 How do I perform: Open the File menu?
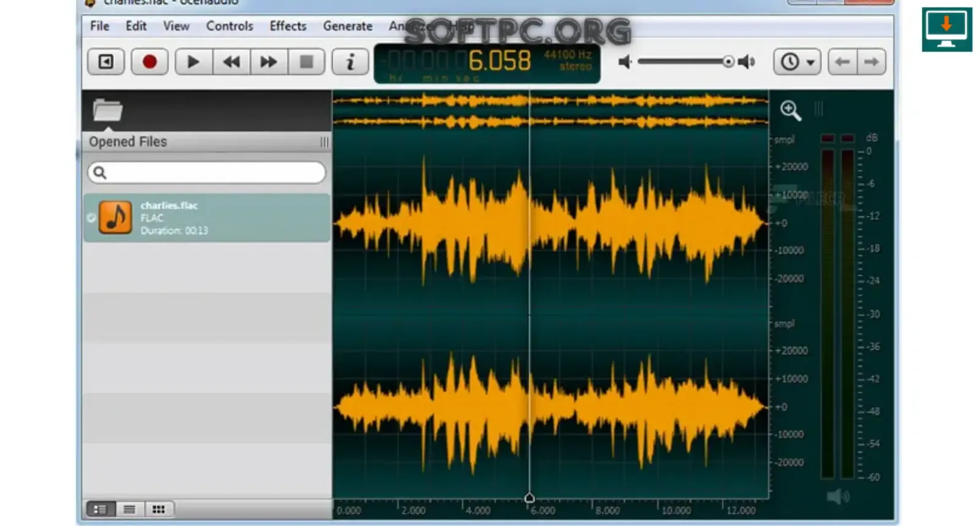coord(99,26)
